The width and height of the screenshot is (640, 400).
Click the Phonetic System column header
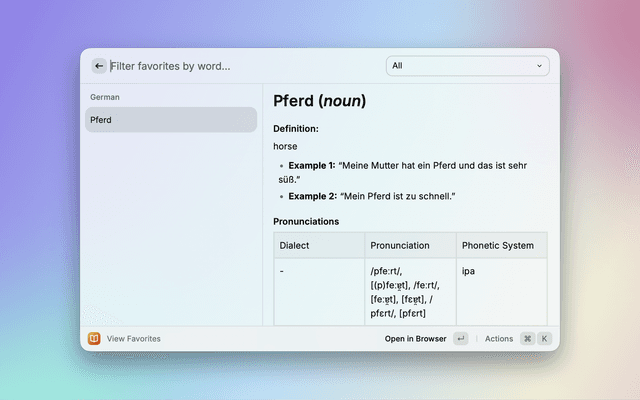497,245
